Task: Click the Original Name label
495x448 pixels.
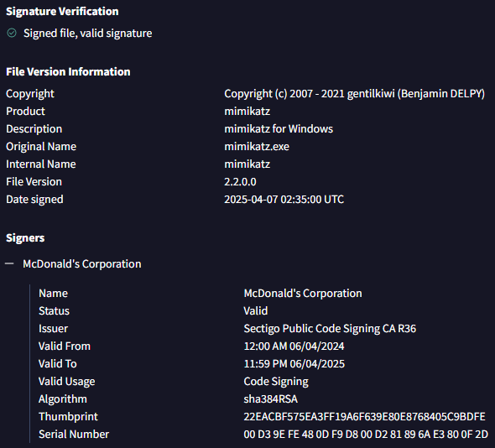Action: pyautogui.click(x=41, y=147)
